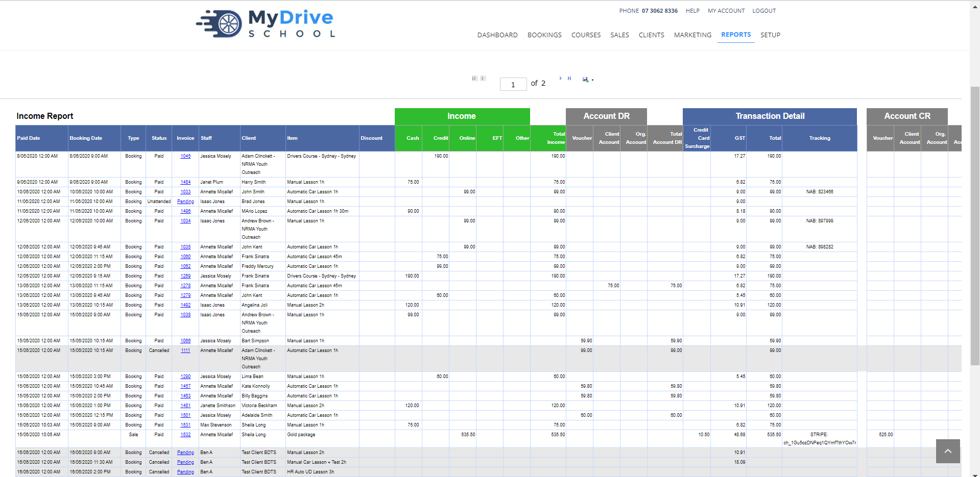Image resolution: width=980 pixels, height=477 pixels.
Task: Click the Transaction Detail group header
Action: click(x=770, y=116)
